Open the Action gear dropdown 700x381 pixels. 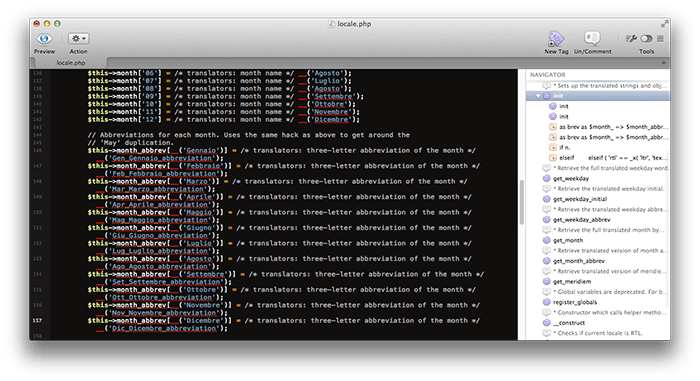pyautogui.click(x=78, y=38)
